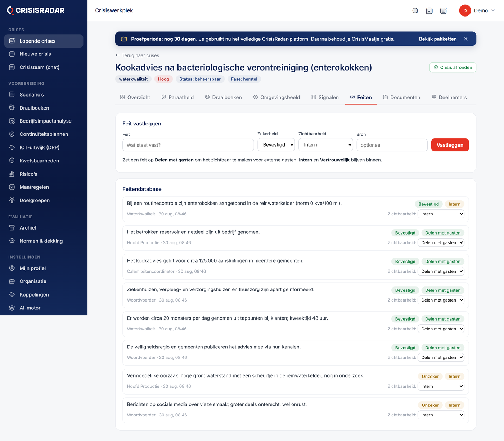504x441 pixels.
Task: Open Lopende crises in sidebar
Action: [x=44, y=41]
